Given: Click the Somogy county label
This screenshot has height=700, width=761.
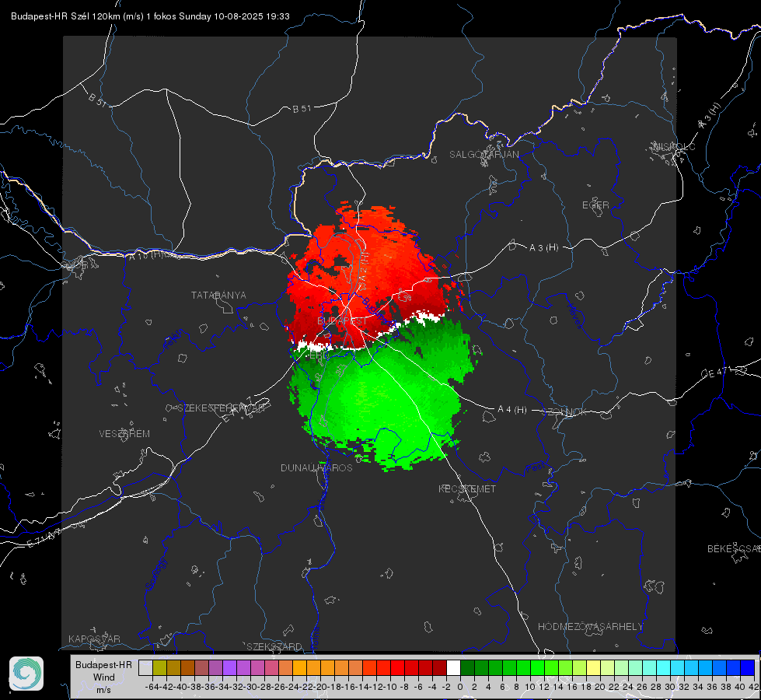Looking at the screenshot, I should (x=155, y=574).
